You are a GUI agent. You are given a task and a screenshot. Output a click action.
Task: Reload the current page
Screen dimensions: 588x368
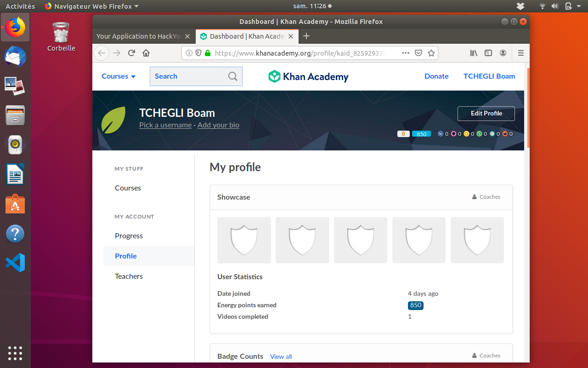[131, 53]
